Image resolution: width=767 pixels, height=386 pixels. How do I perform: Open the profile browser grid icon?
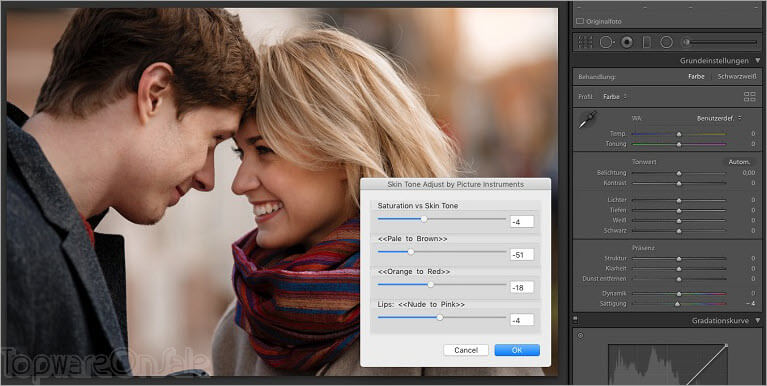coord(749,97)
